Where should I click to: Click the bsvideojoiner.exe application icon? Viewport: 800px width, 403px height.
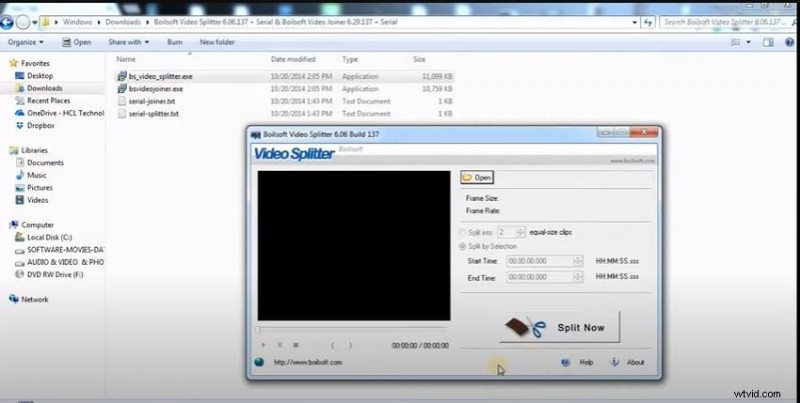(x=121, y=89)
